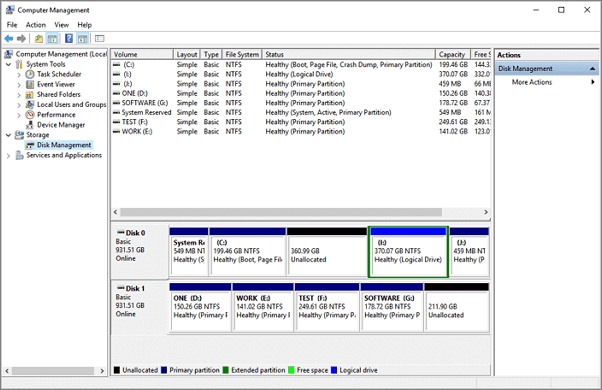
Task: Toggle the Show/Hide Console Tree icon
Action: [53, 38]
